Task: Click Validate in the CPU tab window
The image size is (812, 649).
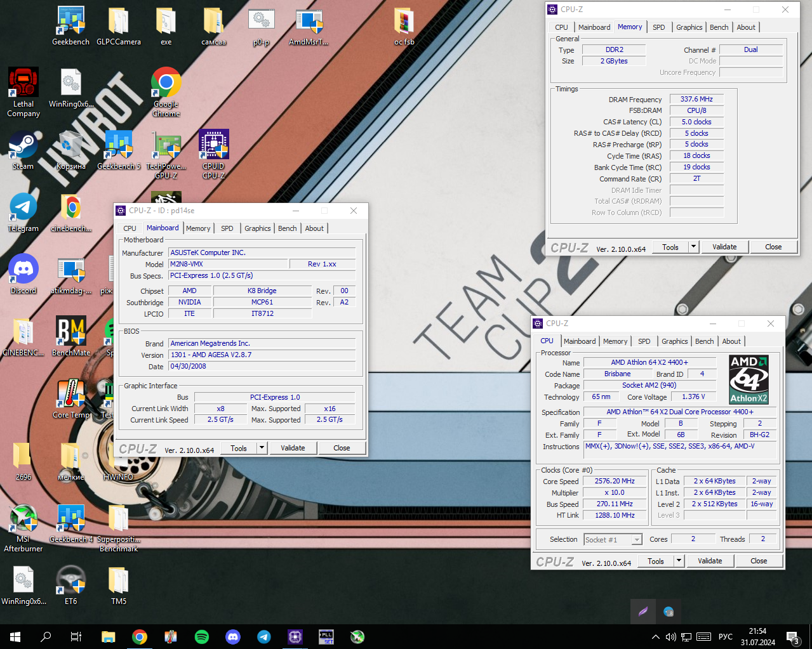Action: click(x=710, y=561)
